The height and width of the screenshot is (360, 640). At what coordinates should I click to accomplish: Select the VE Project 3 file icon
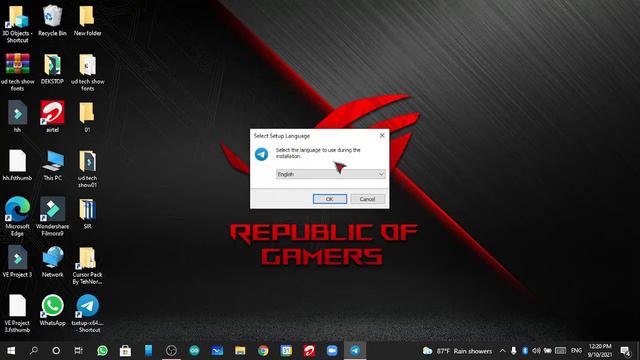(x=17, y=261)
